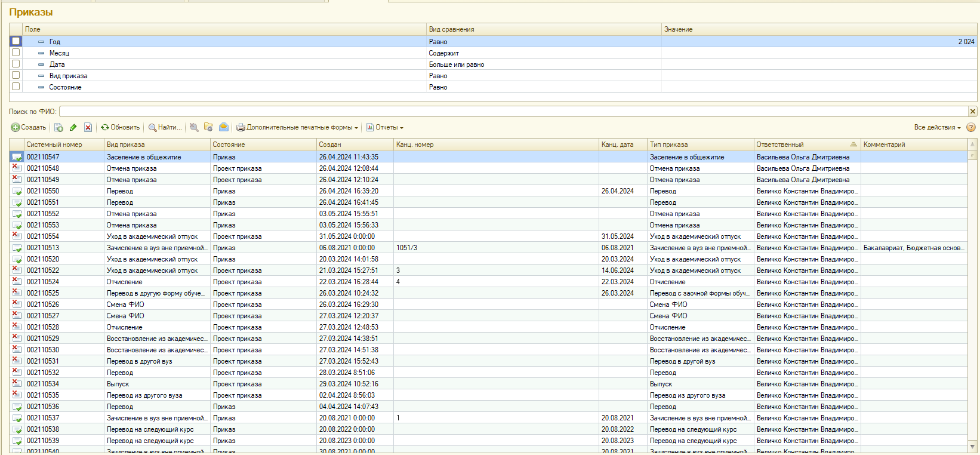Click the Обновить refresh arrows icon
This screenshot has height=455, width=980.
[105, 127]
